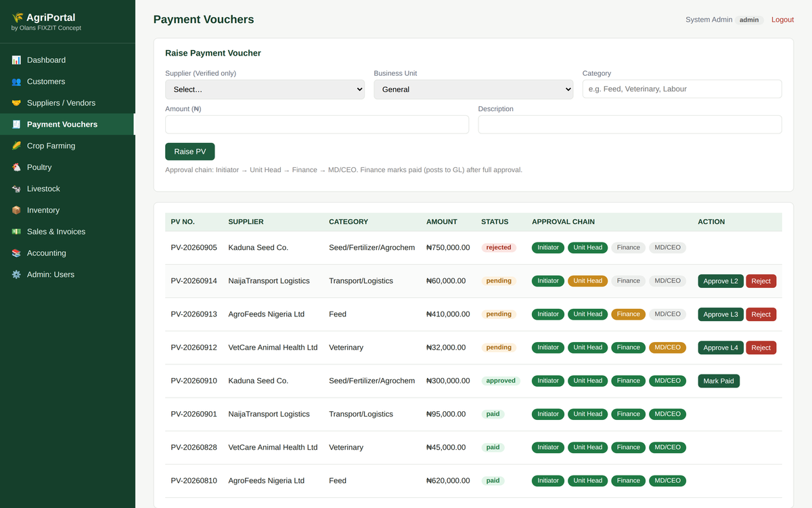Viewport: 812px width, 508px height.
Task: Click paid status of PV-20260901
Action: (x=493, y=414)
